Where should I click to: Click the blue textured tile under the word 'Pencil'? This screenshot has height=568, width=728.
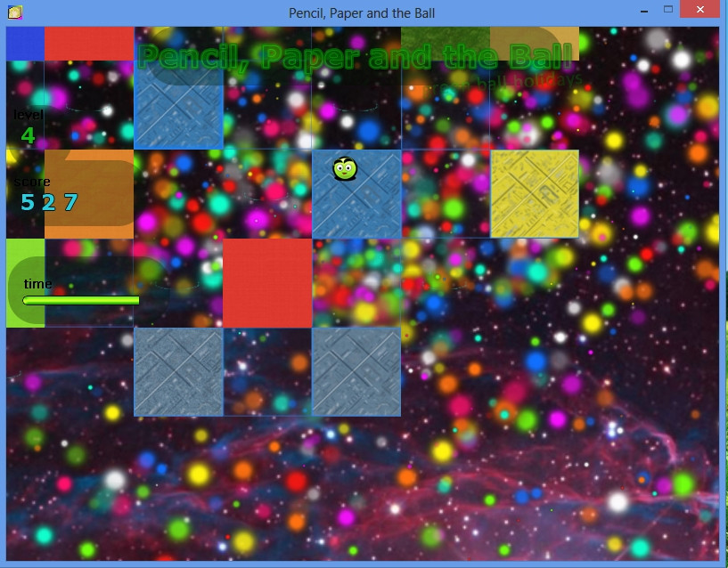pos(178,105)
